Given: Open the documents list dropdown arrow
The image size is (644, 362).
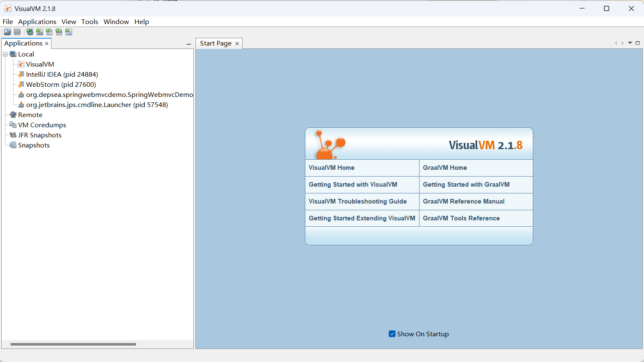Looking at the screenshot, I should tap(630, 43).
